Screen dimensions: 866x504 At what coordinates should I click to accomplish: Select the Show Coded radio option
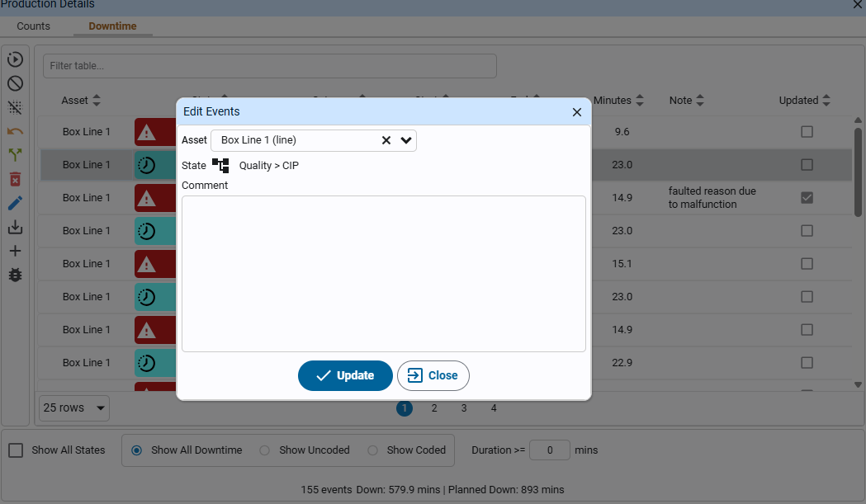(373, 450)
